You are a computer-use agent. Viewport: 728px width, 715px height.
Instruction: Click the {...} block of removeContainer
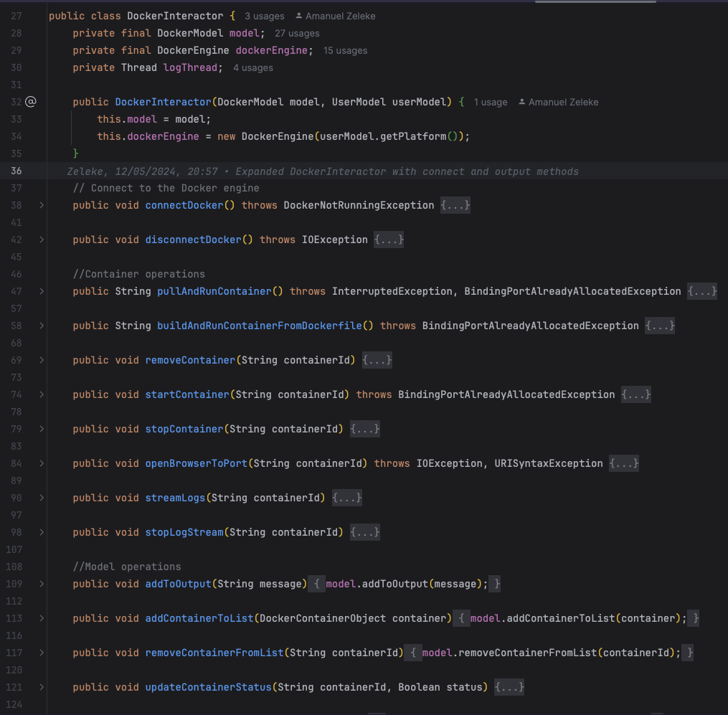[377, 360]
